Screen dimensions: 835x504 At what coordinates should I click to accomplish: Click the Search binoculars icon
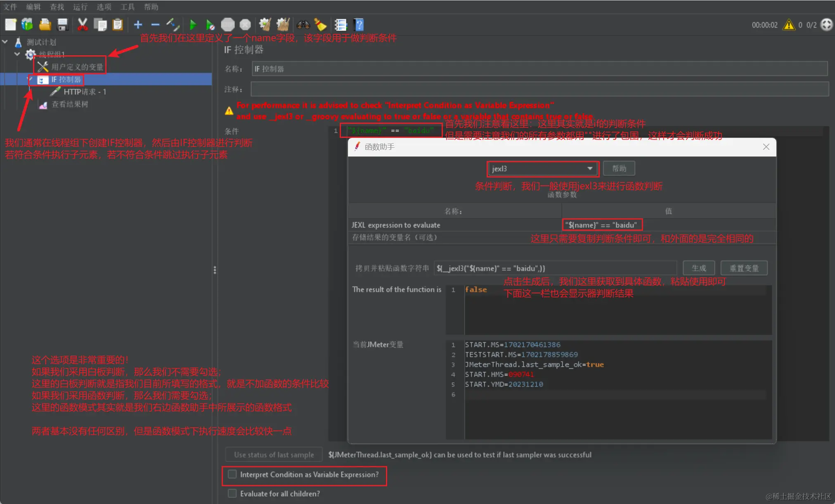303,25
